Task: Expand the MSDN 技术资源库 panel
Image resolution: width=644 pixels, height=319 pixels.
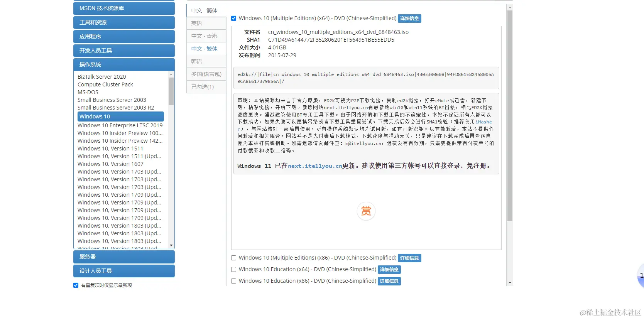Action: click(x=124, y=8)
